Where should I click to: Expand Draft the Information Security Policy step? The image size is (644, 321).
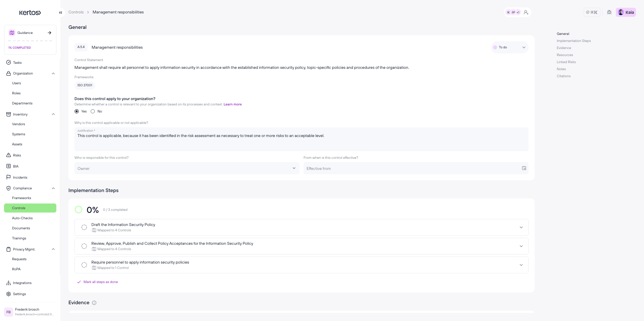point(521,227)
